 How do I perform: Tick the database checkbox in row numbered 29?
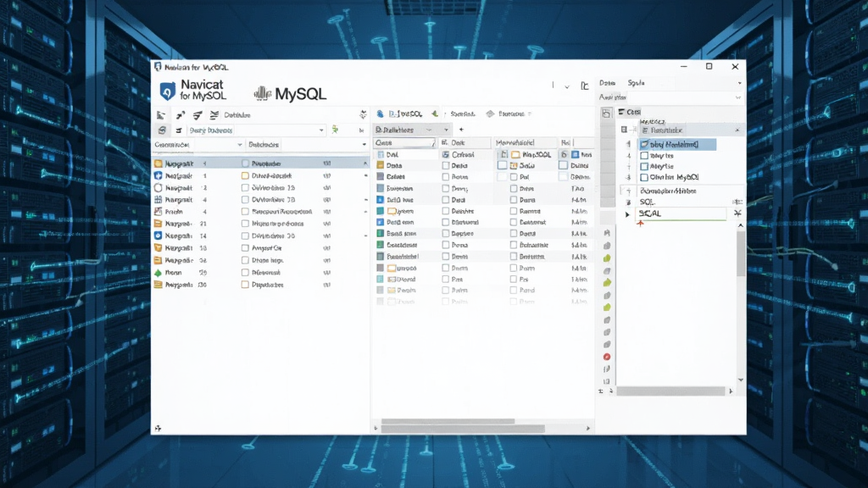click(x=245, y=272)
